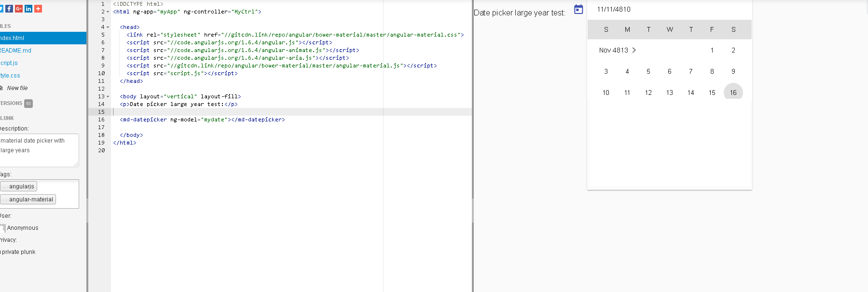Screen dimensions: 868x292
Task: Collapse the body tag fold on line 13
Action: (x=108, y=96)
